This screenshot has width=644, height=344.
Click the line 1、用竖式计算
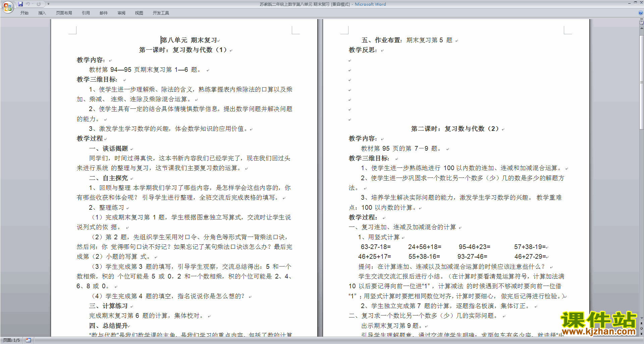[379, 237]
